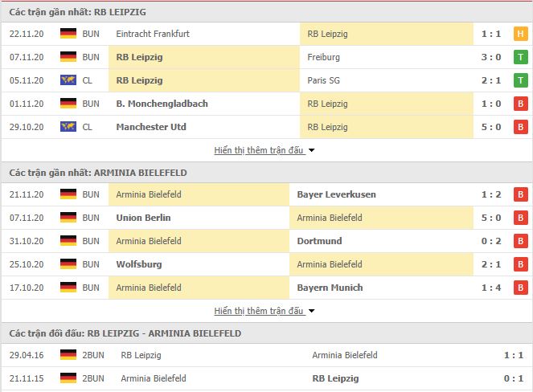Screen dimensions: 533x392
Task: Click Champions League flag icon on 05.11.20 row
Action: click(x=68, y=80)
